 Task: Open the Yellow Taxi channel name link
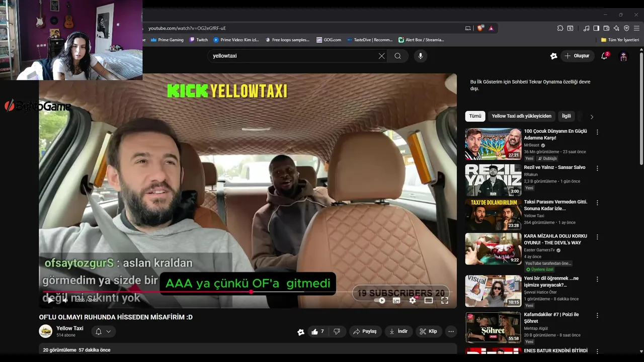point(70,328)
